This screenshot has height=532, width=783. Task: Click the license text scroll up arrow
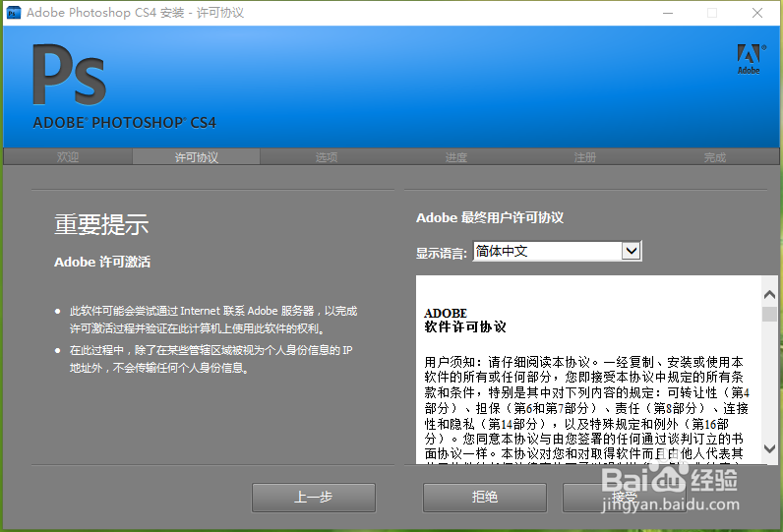click(769, 295)
